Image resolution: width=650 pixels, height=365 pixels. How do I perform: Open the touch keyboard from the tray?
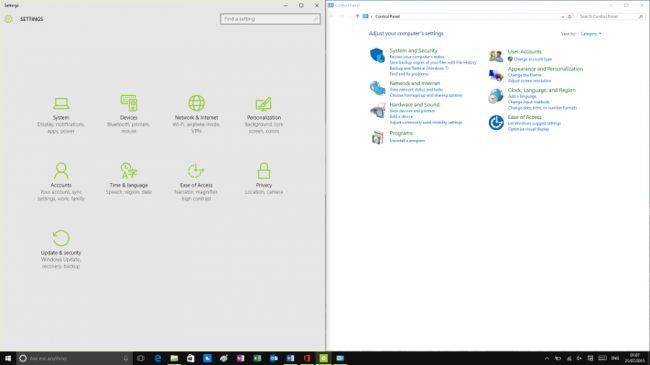602,358
